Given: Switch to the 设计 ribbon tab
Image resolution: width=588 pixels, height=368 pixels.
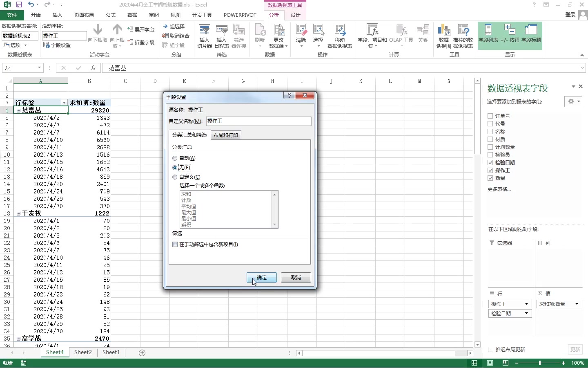Looking at the screenshot, I should (x=296, y=15).
